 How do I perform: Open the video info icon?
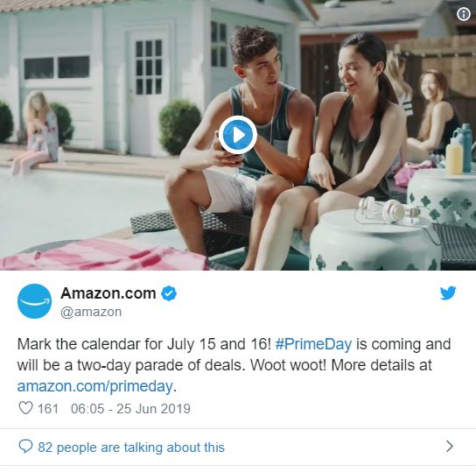point(463,14)
